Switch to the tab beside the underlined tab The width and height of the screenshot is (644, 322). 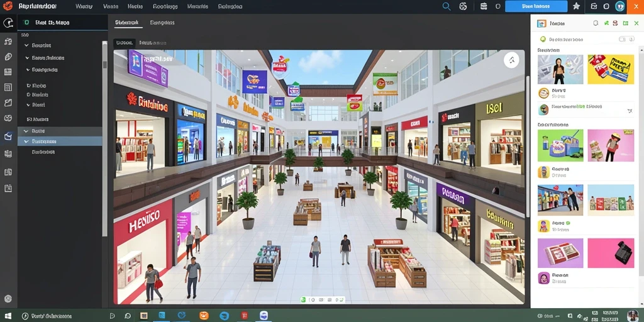coord(162,23)
